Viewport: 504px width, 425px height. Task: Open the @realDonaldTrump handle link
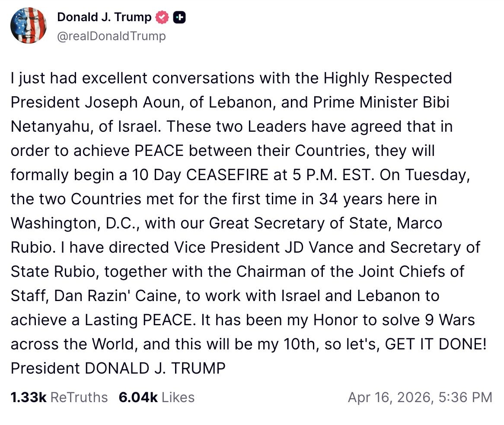coord(111,36)
